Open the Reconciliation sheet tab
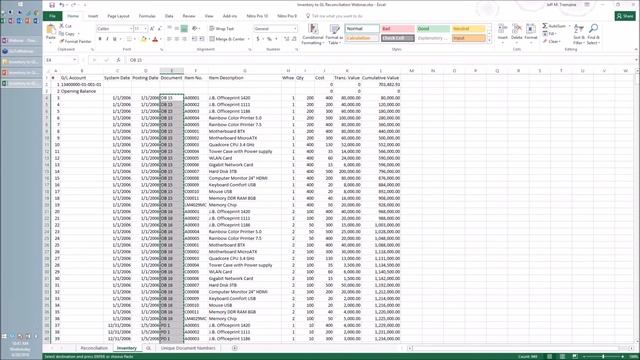This screenshot has width=640, height=360. 94,348
